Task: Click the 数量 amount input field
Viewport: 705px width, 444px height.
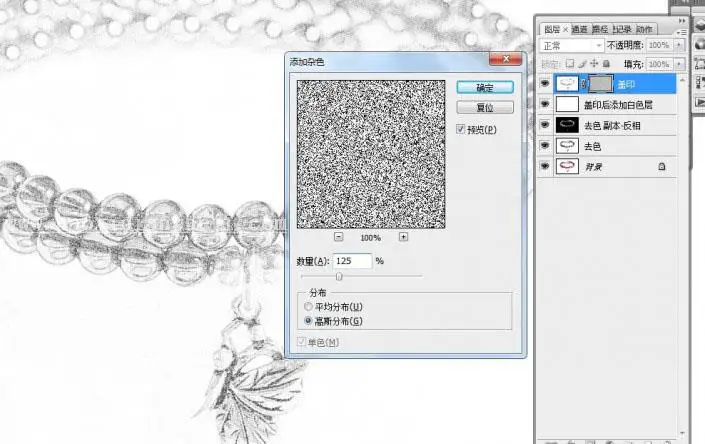Action: tap(352, 261)
